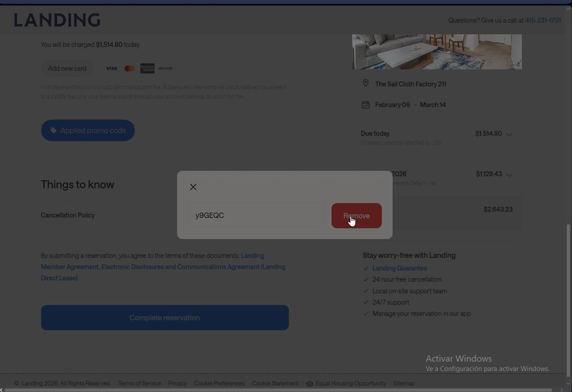Click checkmark beside Local on-site support team

pos(366,291)
